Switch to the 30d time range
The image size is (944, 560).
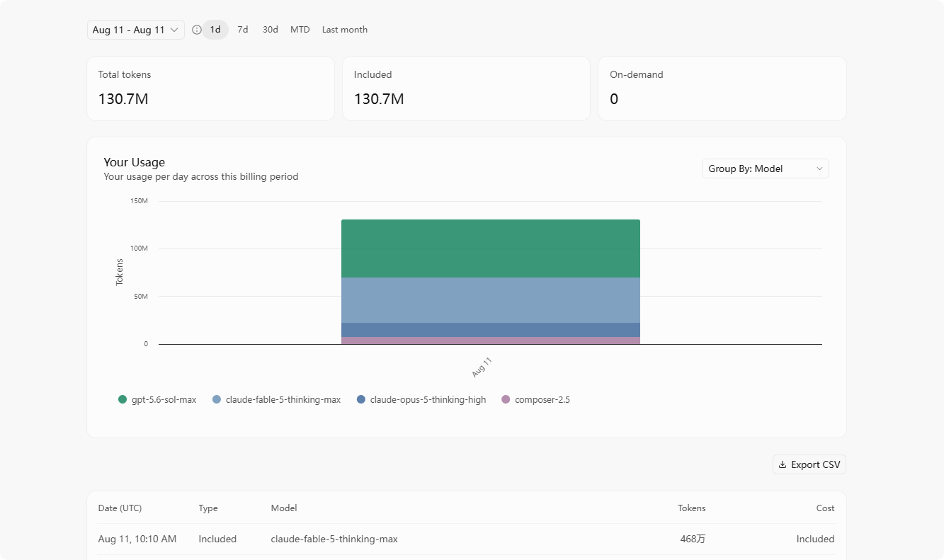point(271,30)
